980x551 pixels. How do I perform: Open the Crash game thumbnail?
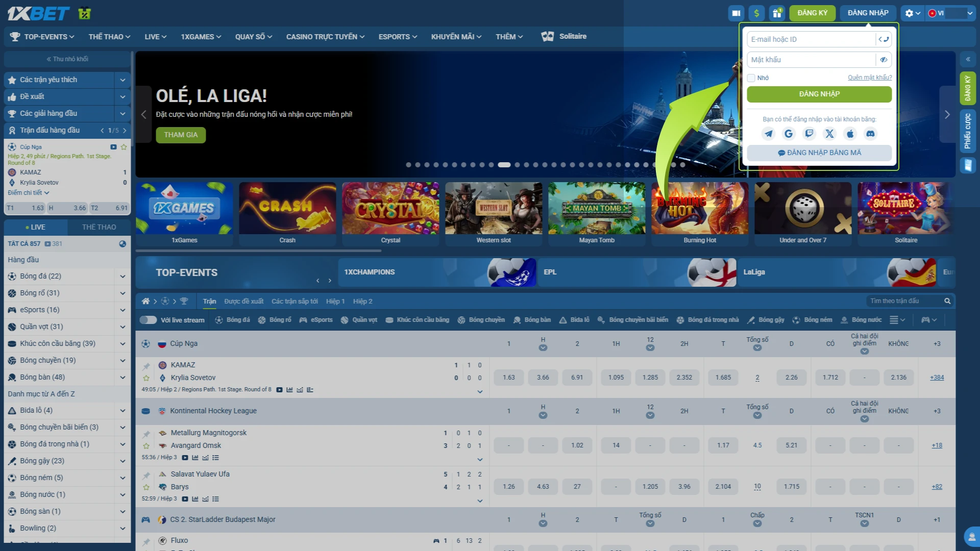tap(287, 214)
